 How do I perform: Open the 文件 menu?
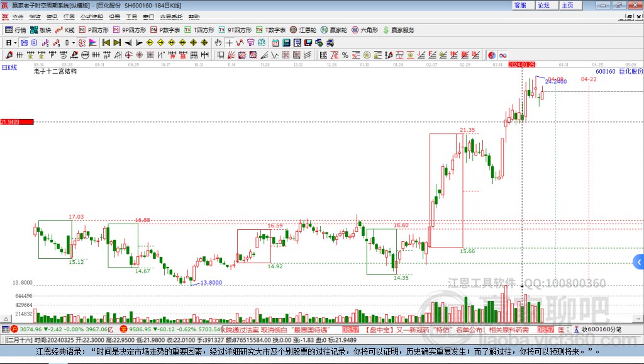[18, 17]
